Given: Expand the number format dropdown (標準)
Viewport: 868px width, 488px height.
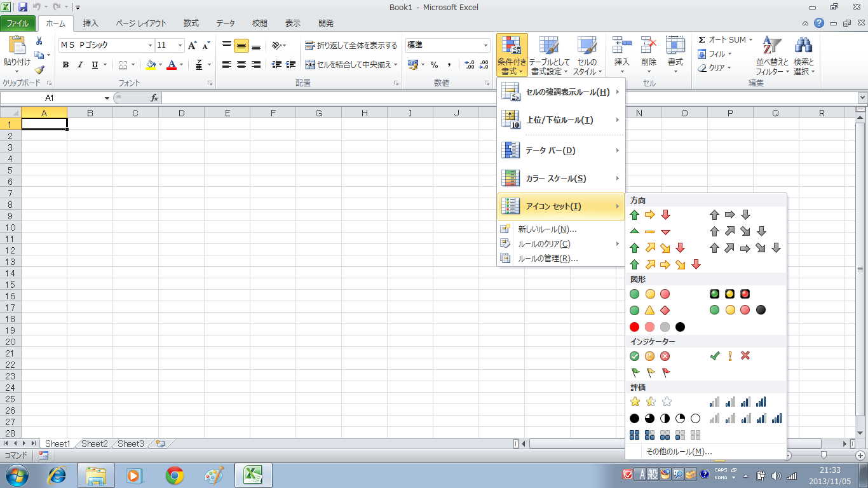Looking at the screenshot, I should [486, 46].
